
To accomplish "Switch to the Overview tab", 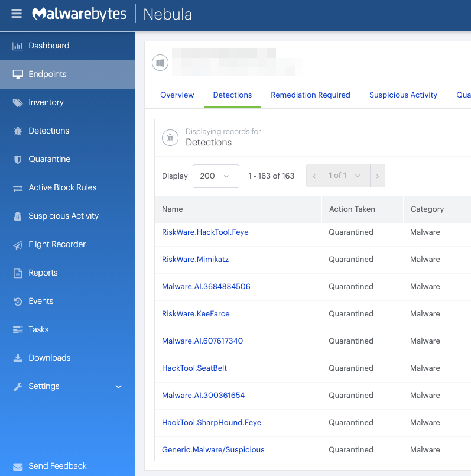I will point(177,95).
